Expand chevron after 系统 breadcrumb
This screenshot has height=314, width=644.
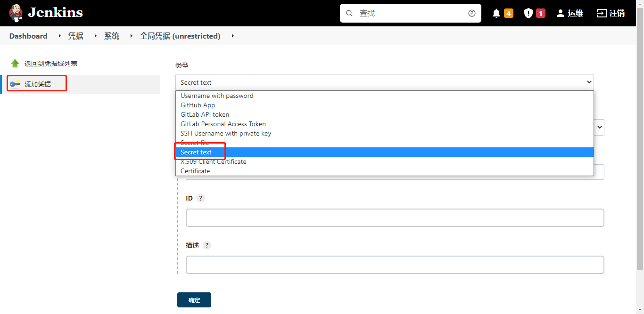pyautogui.click(x=131, y=36)
